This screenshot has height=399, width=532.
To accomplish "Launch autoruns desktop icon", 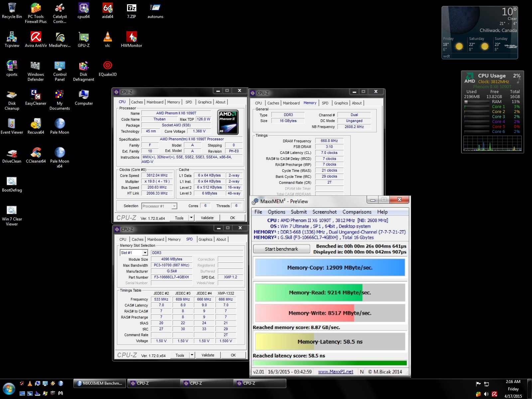I will [155, 11].
